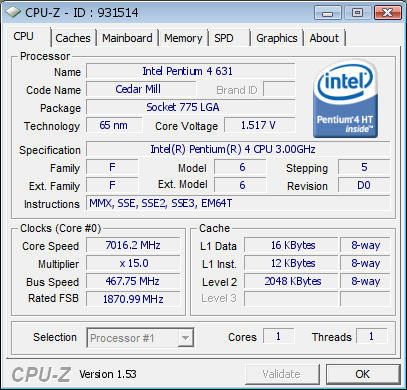407x390 pixels.
Task: Switch to the Caches tab
Action: (73, 38)
